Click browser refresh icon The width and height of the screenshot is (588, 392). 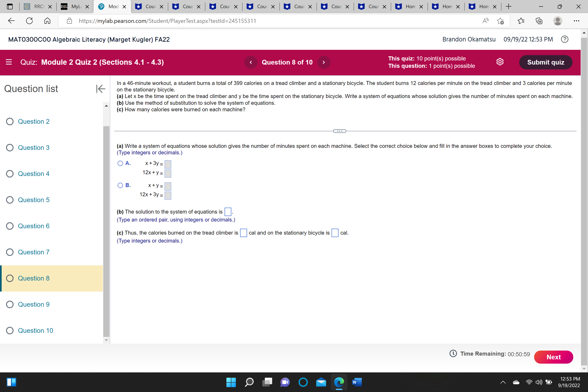tap(29, 21)
